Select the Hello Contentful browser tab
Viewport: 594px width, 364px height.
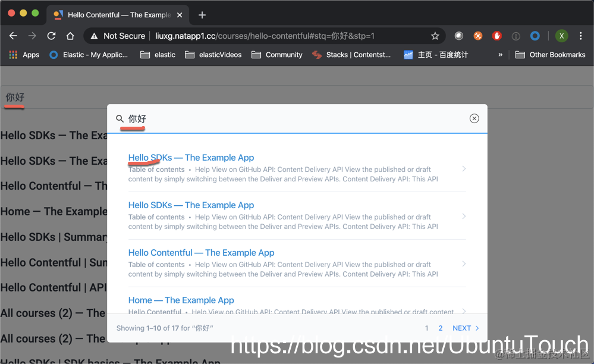tap(118, 15)
